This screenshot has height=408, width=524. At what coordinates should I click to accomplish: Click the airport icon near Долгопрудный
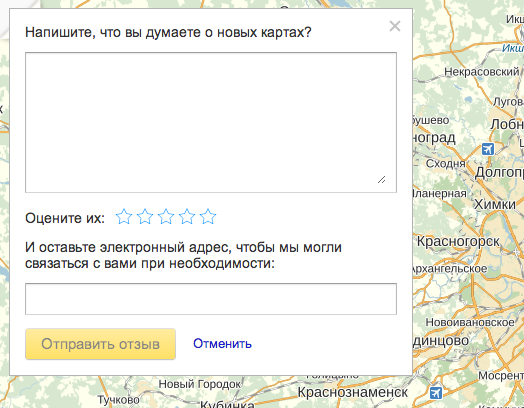(488, 149)
